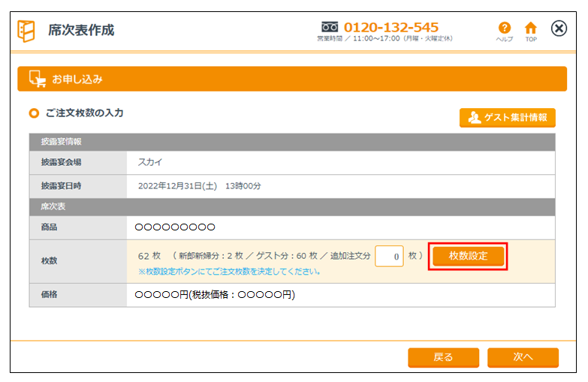
Task: Click the guest icon in ゲスト集計情報
Action: (474, 118)
